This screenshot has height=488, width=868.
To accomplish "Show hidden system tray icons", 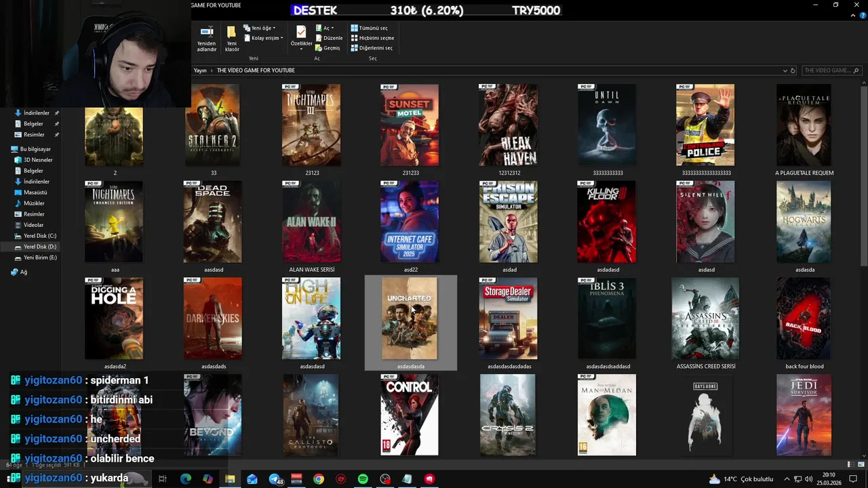I will point(787,479).
